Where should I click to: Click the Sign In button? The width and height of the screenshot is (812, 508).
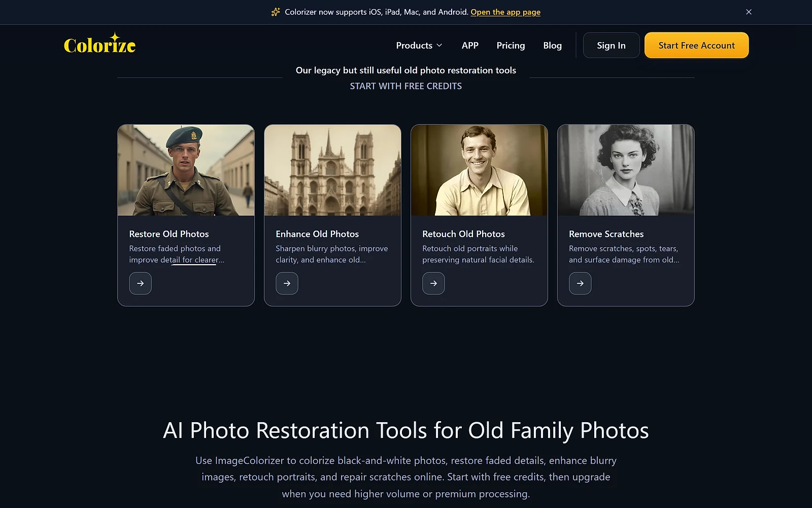[611, 45]
